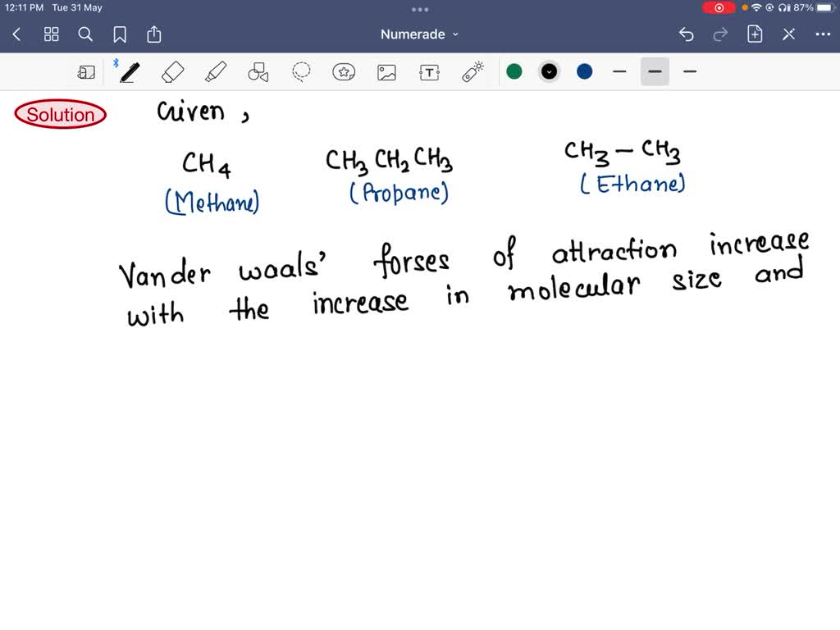This screenshot has width=840, height=630.
Task: Select the Pen tool
Action: click(x=128, y=71)
